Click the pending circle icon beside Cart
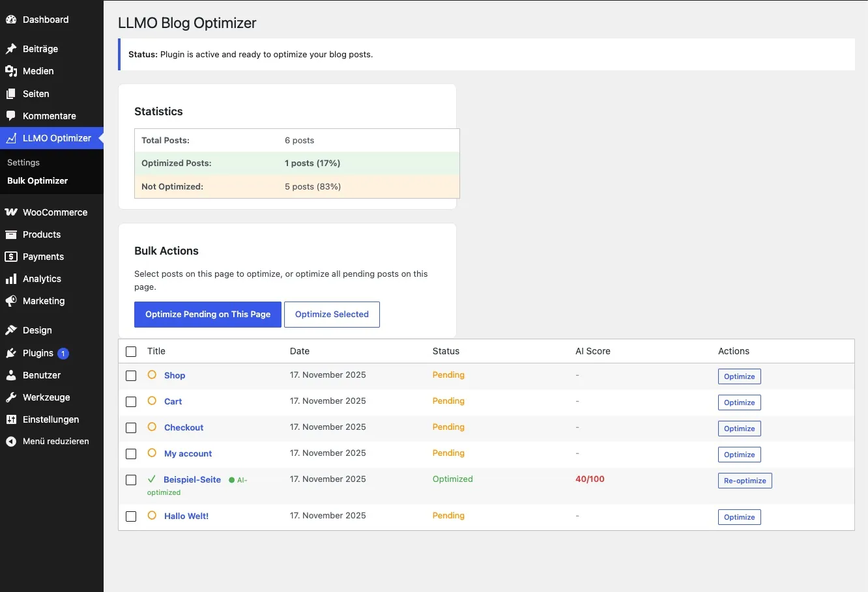 152,401
